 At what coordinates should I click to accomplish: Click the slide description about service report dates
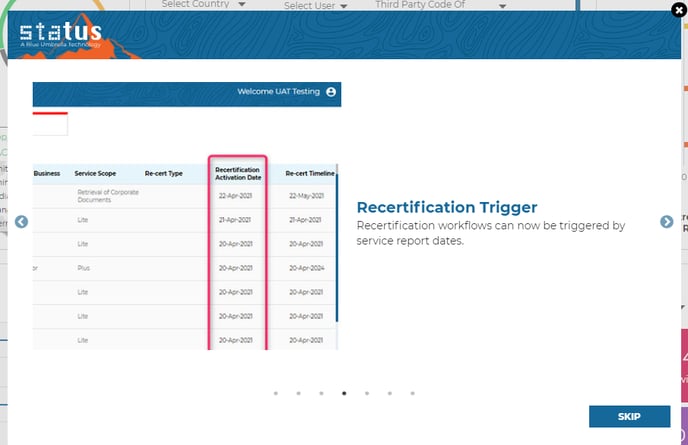(491, 233)
